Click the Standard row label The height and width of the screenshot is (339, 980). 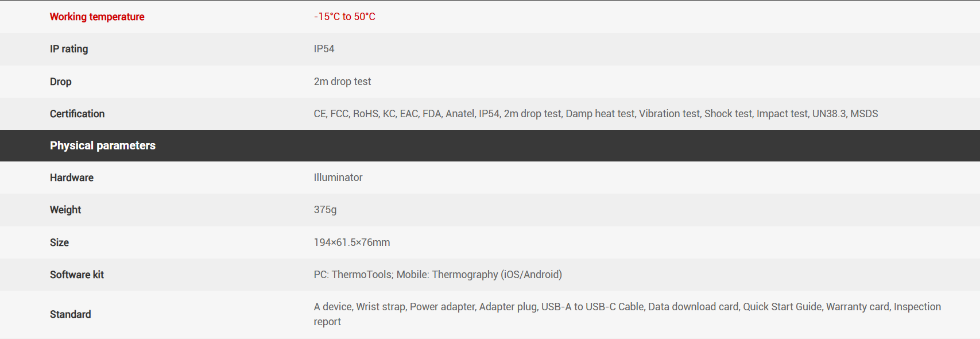[x=71, y=314]
